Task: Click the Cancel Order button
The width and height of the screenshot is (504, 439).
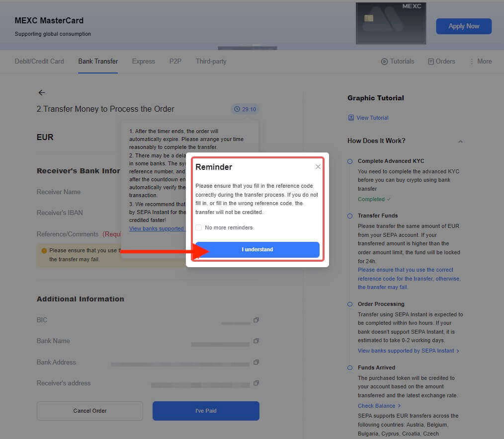Action: (x=89, y=411)
